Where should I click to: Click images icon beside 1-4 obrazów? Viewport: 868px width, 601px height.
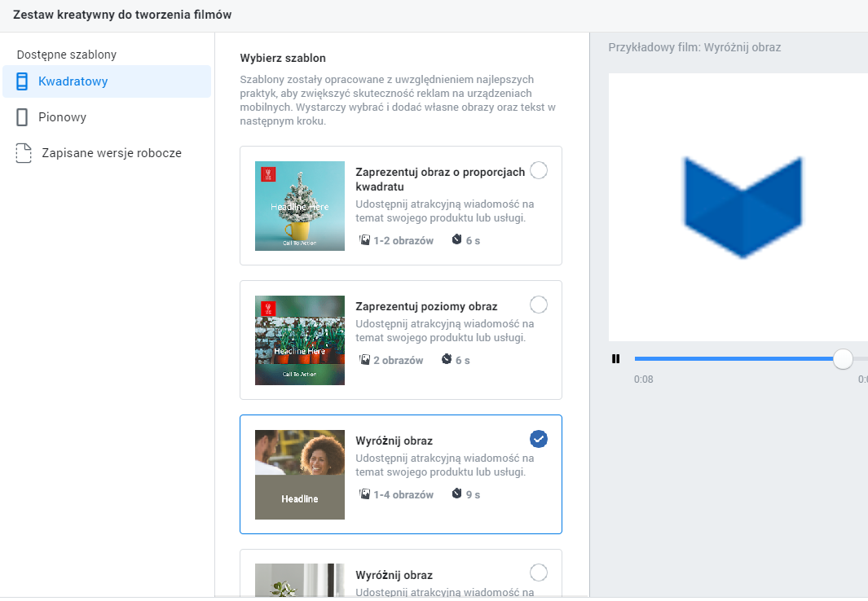pyautogui.click(x=365, y=494)
